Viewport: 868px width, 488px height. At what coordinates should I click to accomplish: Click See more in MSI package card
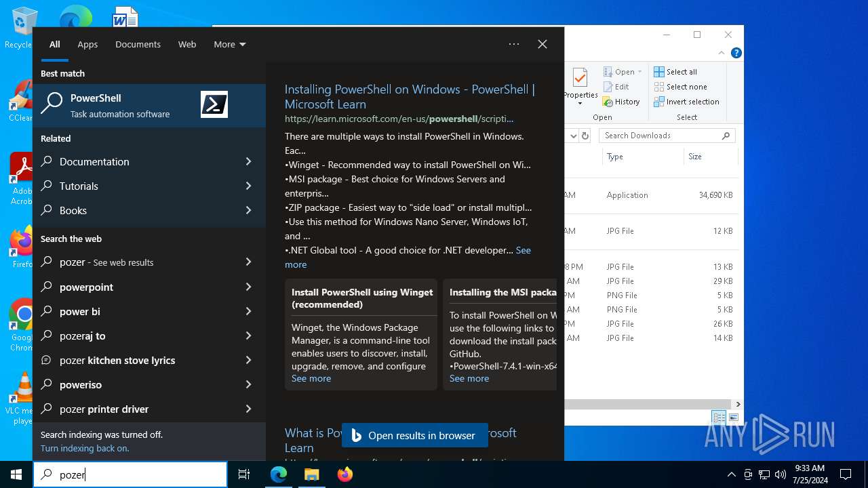pyautogui.click(x=469, y=378)
